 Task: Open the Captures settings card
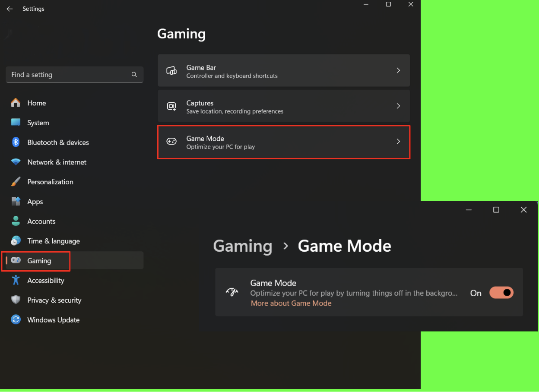[x=284, y=106]
